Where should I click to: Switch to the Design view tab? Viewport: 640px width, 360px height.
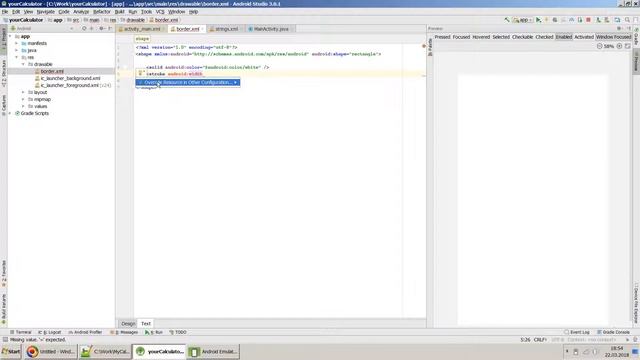tap(128, 323)
